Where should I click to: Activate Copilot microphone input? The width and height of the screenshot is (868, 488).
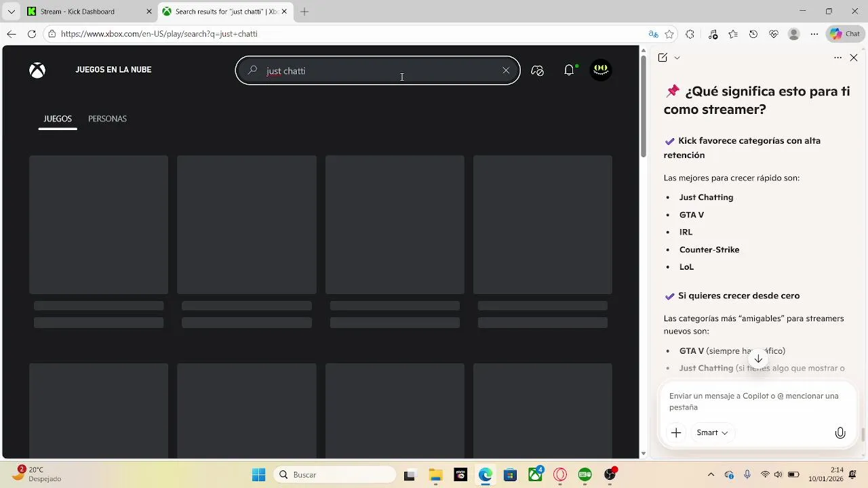[840, 432]
